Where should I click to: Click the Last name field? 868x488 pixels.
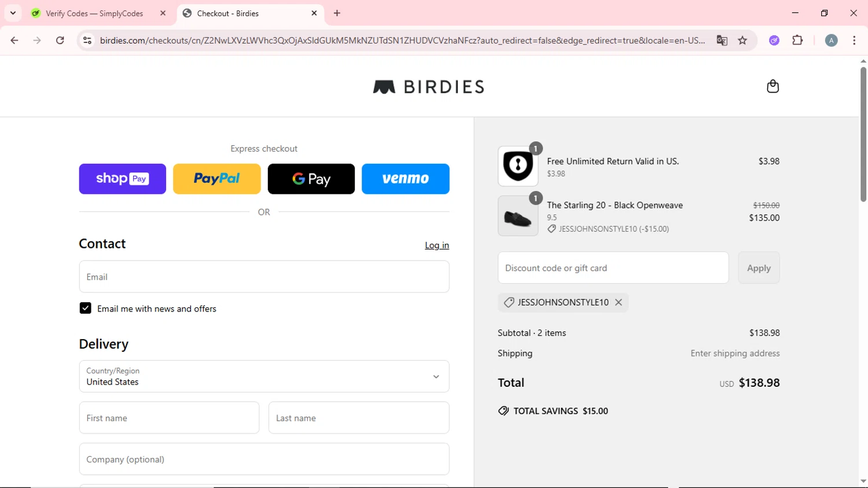coord(359,418)
